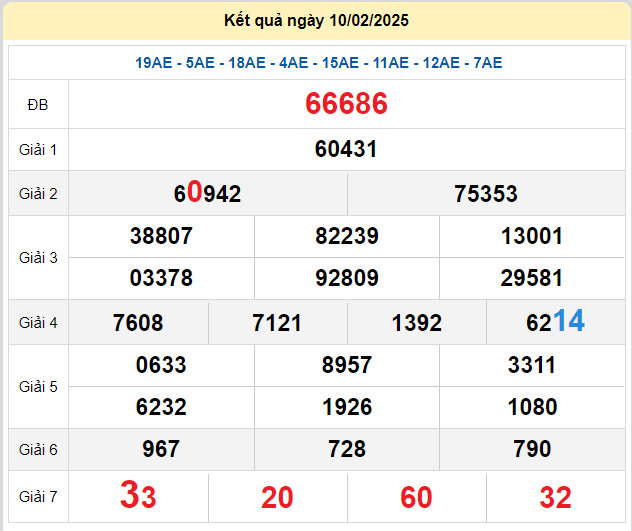632x531 pixels.
Task: Click the Giải 3 number 29581
Action: point(532,278)
